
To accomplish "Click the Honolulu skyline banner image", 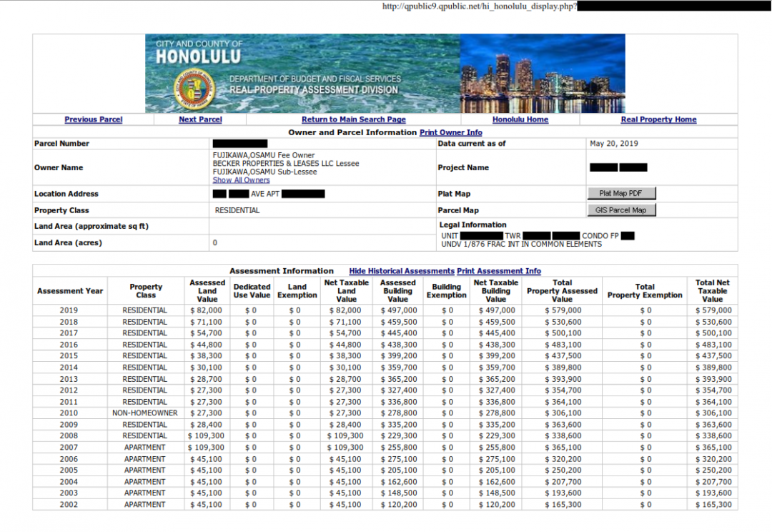I will coord(543,72).
